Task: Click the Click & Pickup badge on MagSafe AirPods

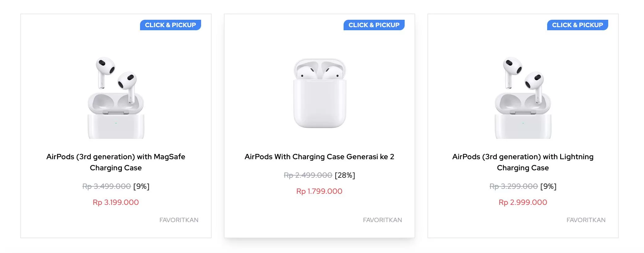Action: coord(170,25)
